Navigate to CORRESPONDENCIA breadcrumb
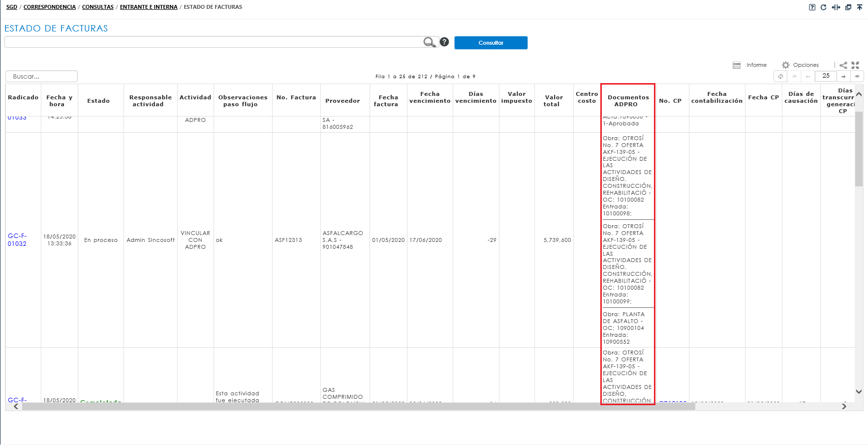 click(50, 7)
